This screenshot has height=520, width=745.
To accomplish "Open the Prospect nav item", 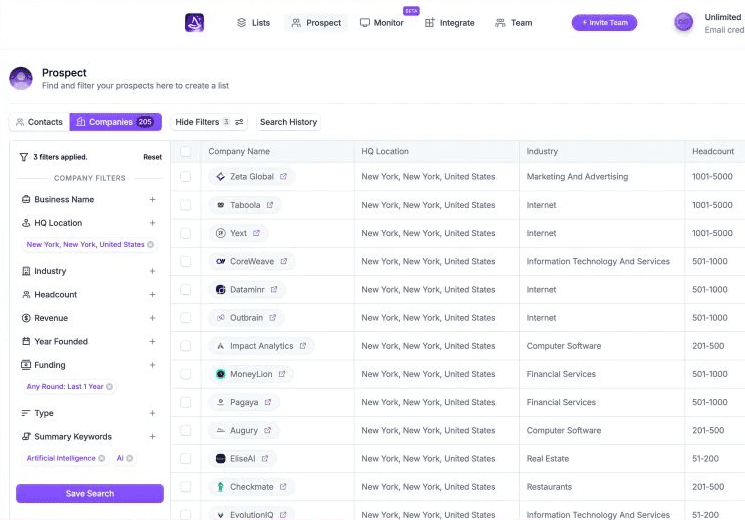I will 316,22.
